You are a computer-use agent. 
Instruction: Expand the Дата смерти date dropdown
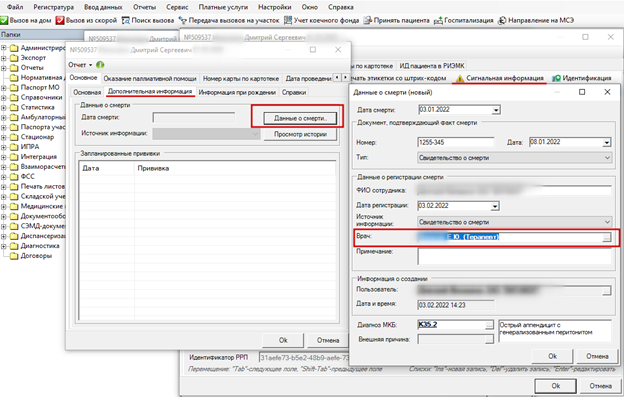[x=496, y=110]
